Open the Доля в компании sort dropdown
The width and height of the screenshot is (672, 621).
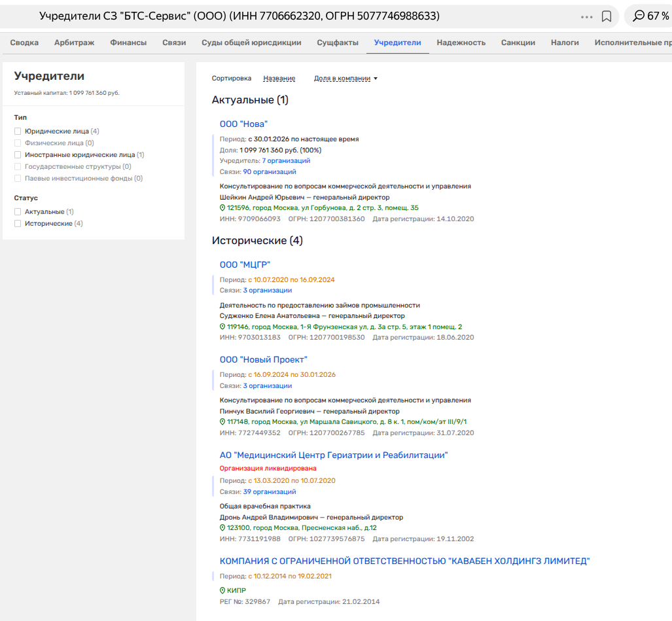click(x=345, y=79)
